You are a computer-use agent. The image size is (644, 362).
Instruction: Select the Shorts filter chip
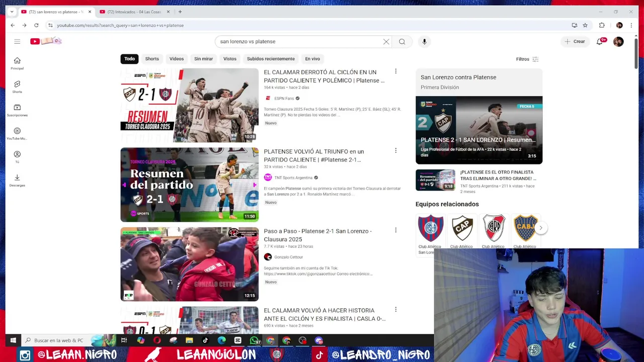[x=152, y=59]
